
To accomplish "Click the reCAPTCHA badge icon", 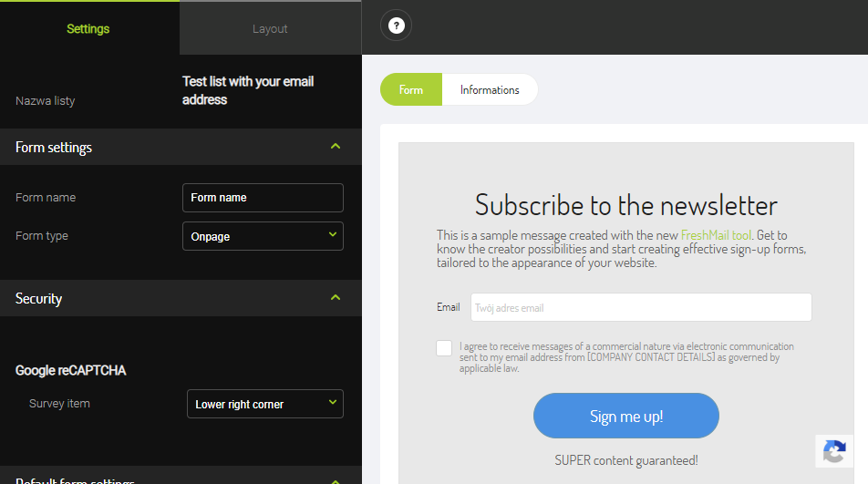I will 833,451.
